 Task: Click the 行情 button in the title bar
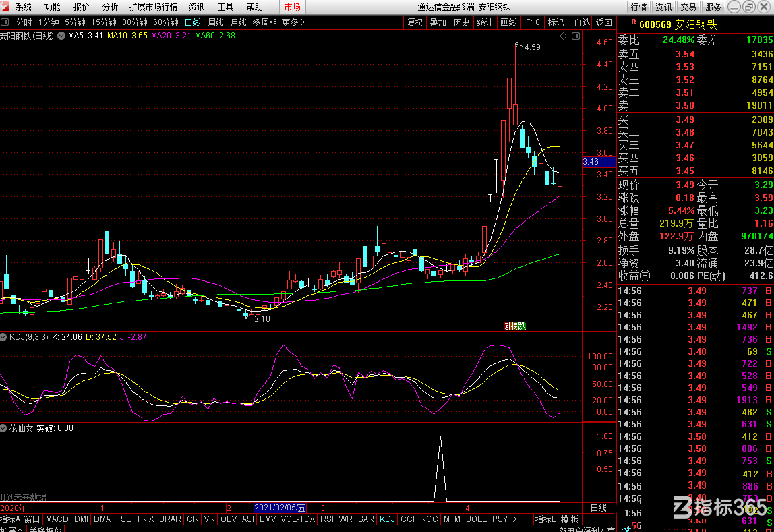click(638, 7)
